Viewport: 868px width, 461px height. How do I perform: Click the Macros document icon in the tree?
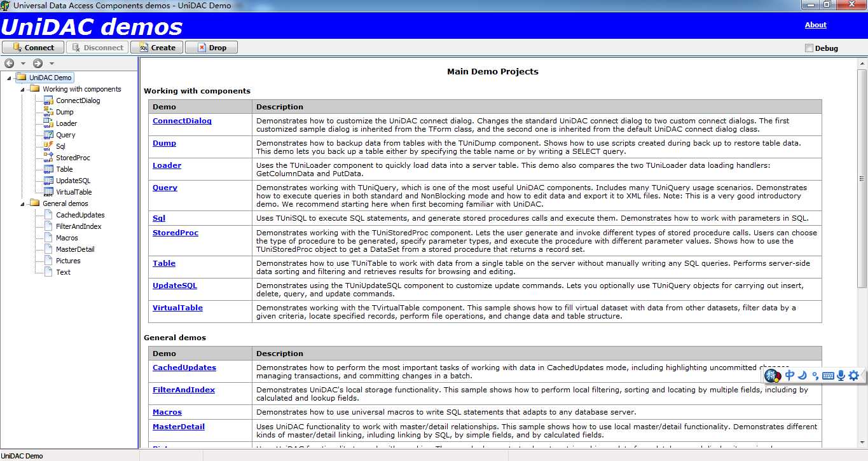tap(48, 238)
